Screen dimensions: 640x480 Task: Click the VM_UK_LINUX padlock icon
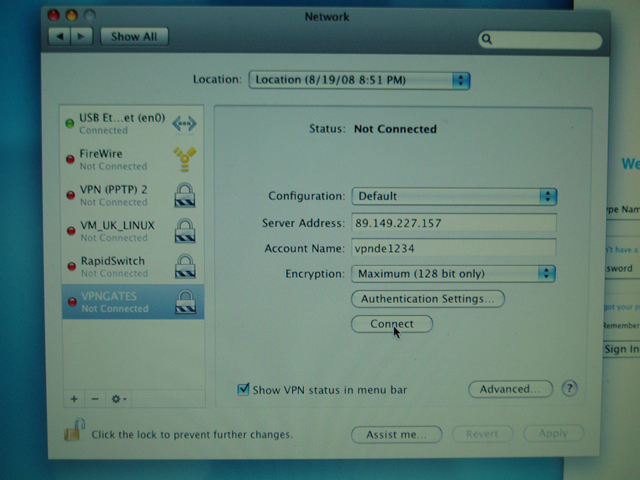185,231
